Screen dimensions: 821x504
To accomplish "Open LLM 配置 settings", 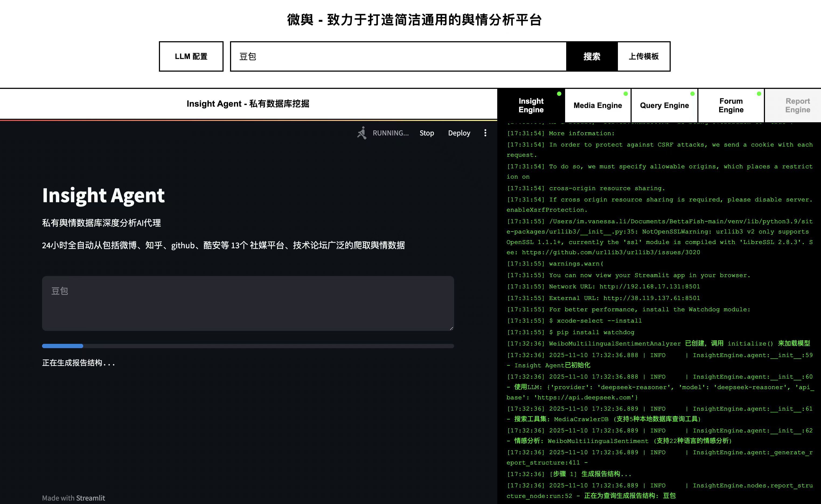I will coord(191,56).
